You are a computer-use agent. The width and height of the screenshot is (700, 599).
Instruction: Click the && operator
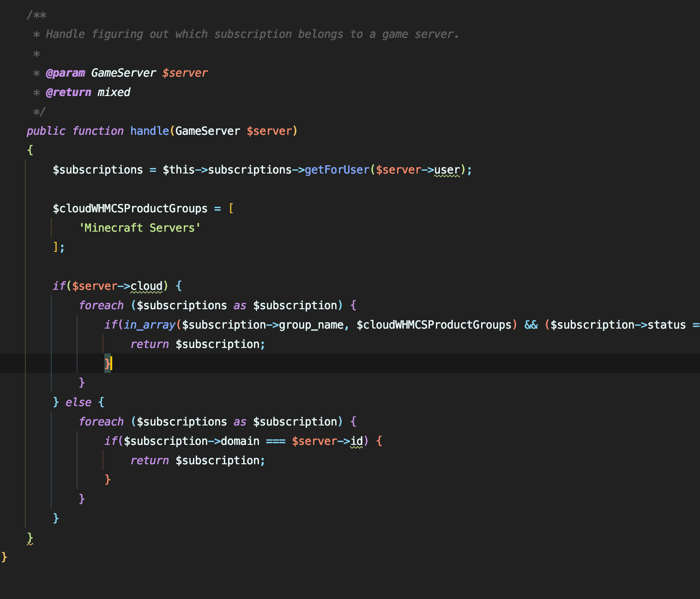tap(531, 325)
